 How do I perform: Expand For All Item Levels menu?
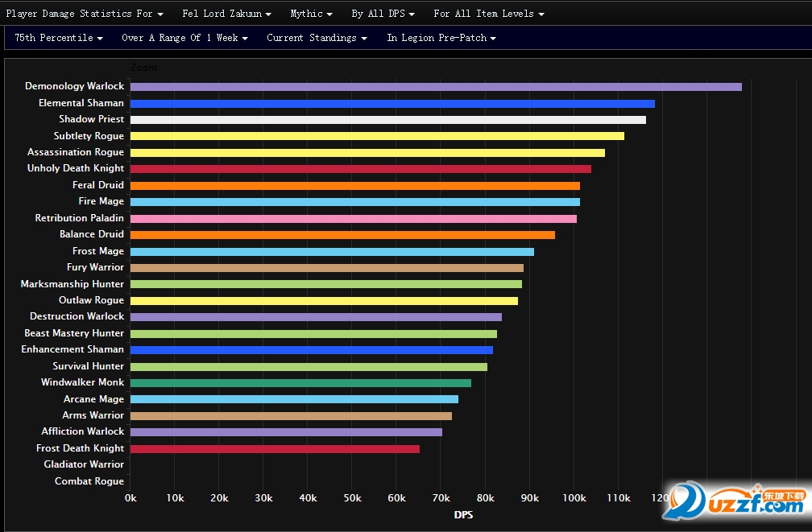(x=489, y=14)
